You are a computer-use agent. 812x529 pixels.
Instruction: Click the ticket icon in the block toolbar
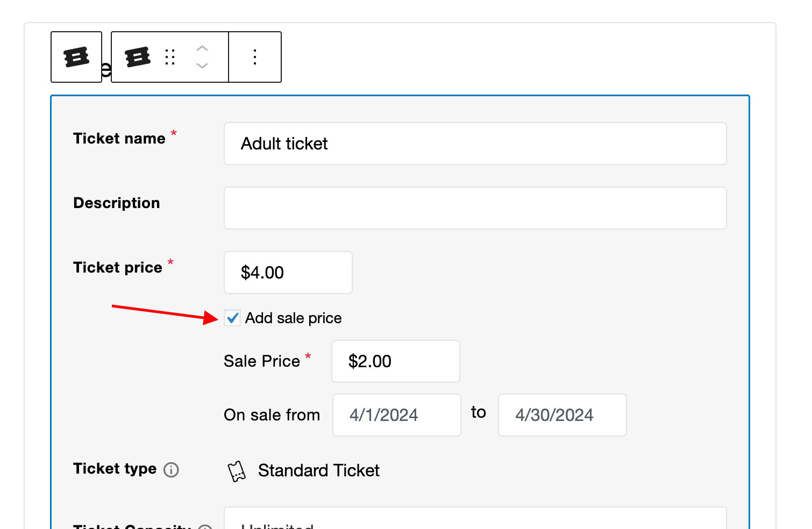[x=136, y=56]
